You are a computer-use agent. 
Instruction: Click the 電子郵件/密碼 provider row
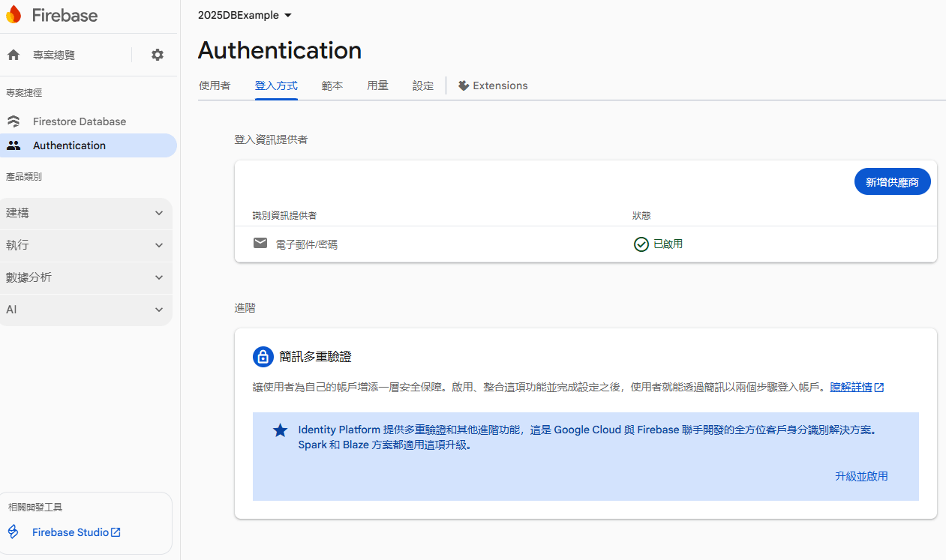pos(586,244)
